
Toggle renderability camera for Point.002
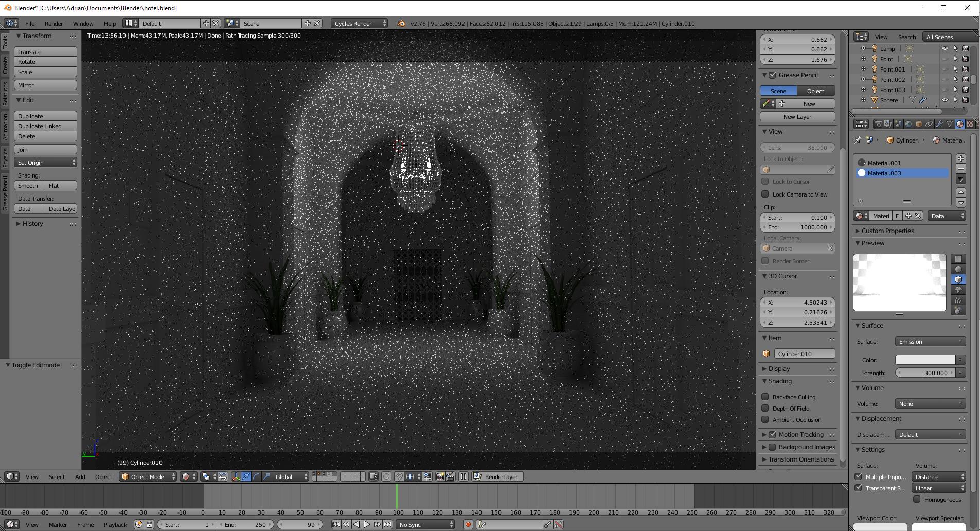pos(966,80)
